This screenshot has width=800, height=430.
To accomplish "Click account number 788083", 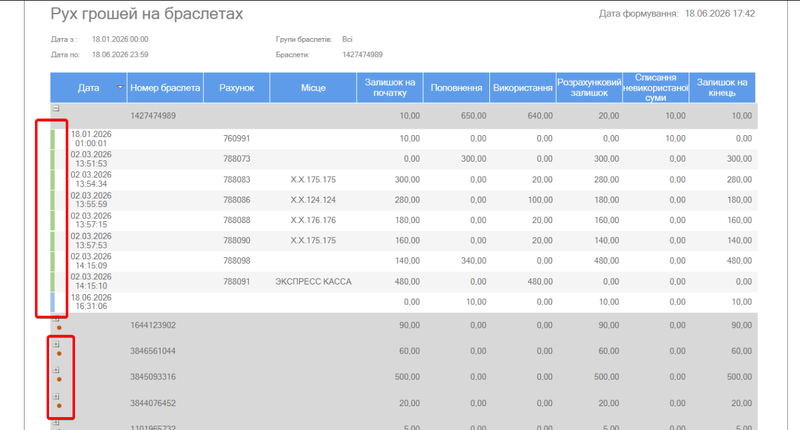I will click(x=237, y=180).
